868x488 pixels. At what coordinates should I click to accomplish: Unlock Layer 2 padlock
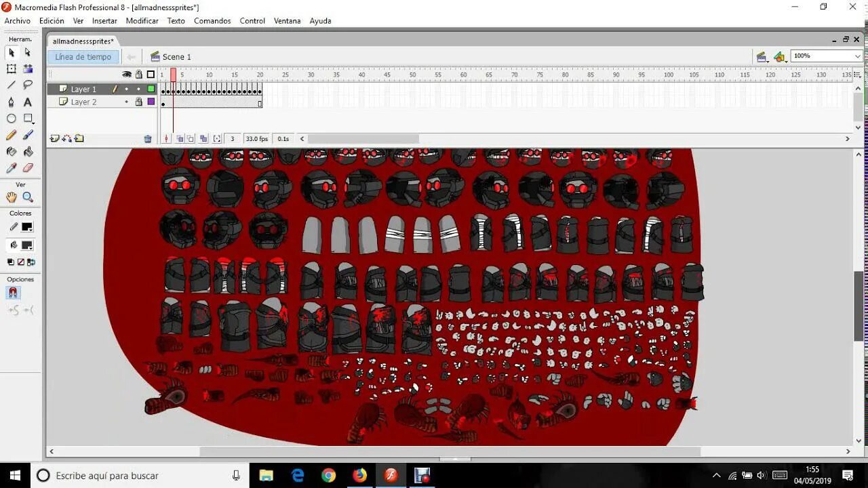tap(138, 102)
